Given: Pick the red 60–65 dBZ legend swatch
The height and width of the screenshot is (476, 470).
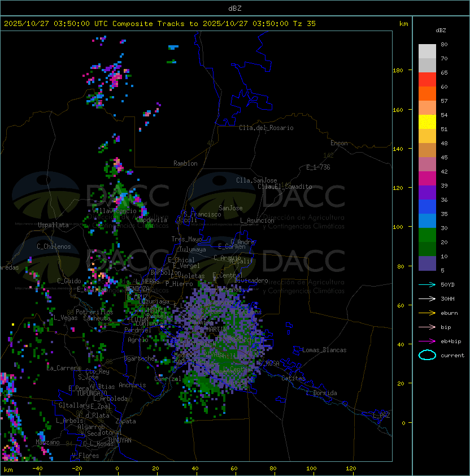Looking at the screenshot, I should (427, 80).
